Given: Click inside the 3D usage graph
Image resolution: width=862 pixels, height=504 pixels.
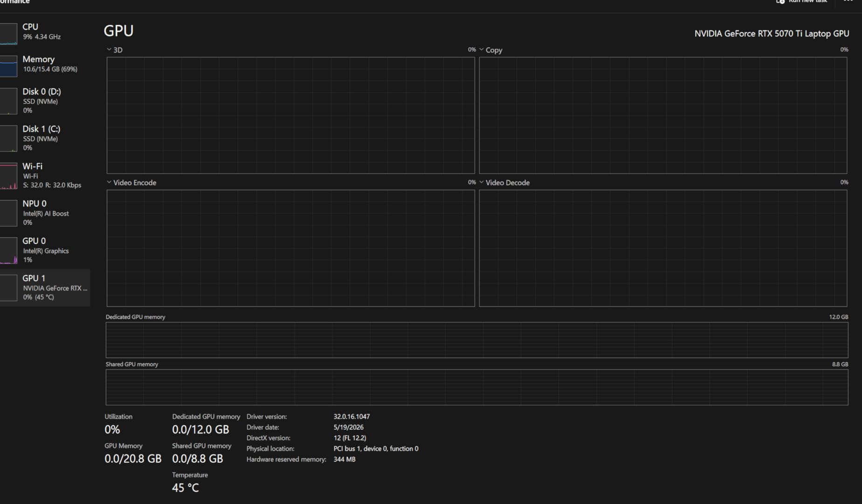Looking at the screenshot, I should point(290,115).
